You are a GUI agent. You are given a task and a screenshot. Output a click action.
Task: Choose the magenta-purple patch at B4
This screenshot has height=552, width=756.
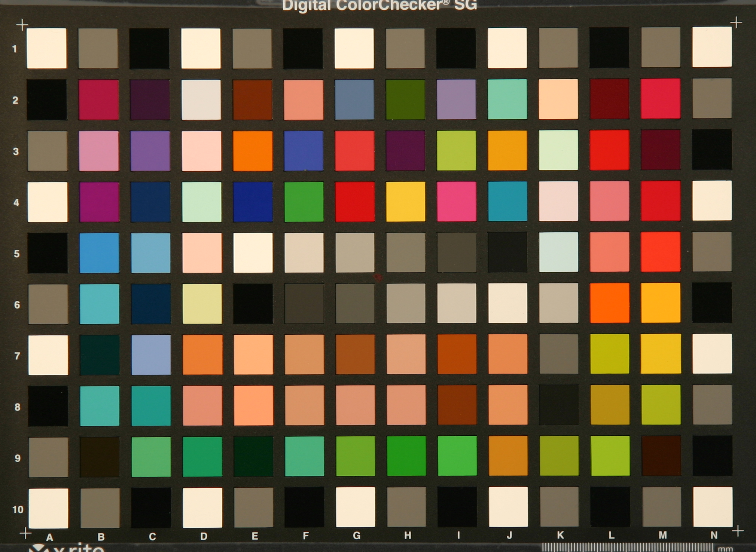[x=100, y=202]
